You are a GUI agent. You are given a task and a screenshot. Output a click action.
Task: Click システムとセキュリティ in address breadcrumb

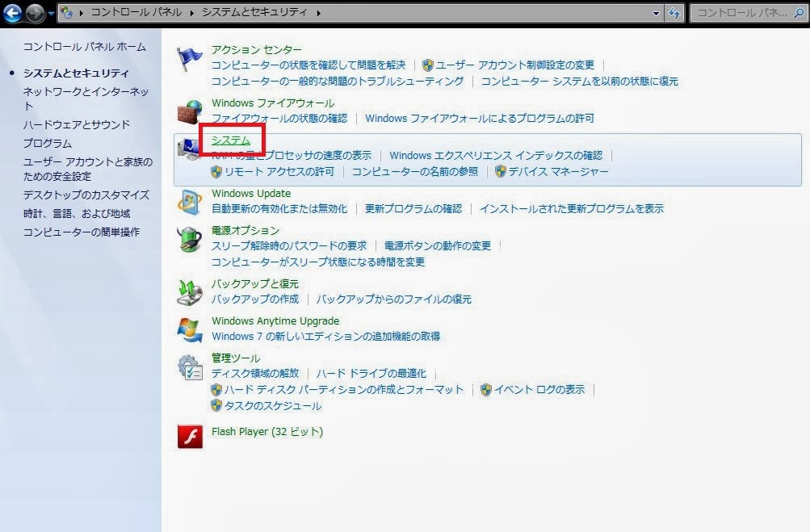(254, 12)
